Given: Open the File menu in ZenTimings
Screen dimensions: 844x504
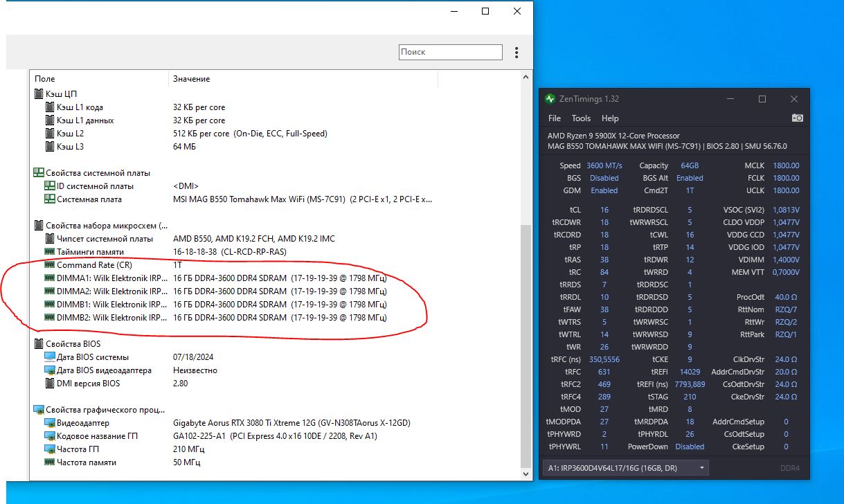Looking at the screenshot, I should pos(555,118).
